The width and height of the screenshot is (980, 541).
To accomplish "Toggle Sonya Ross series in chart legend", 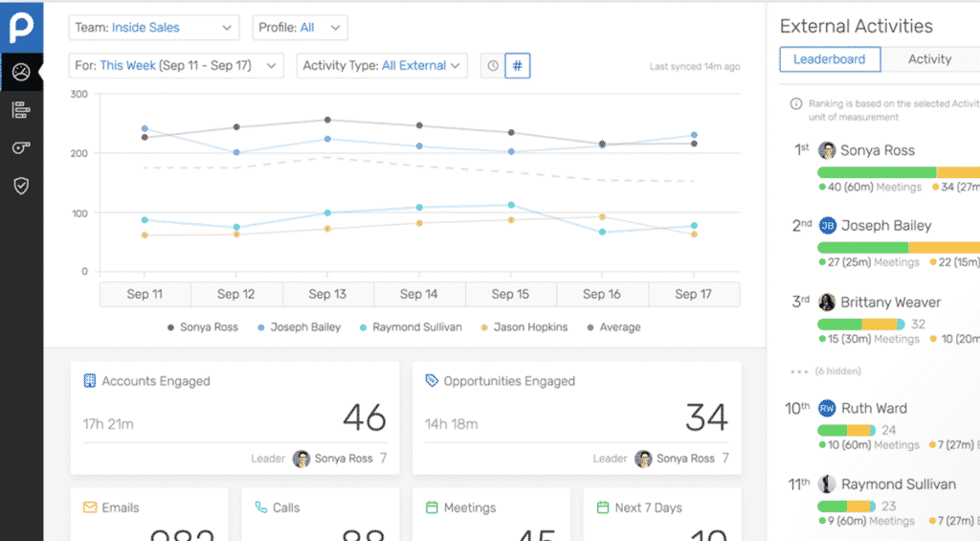I will coord(203,327).
